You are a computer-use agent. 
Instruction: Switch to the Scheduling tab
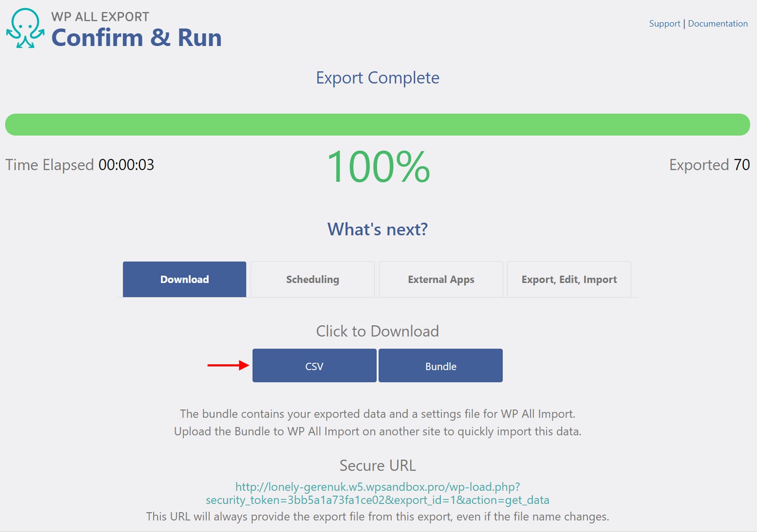tap(312, 279)
